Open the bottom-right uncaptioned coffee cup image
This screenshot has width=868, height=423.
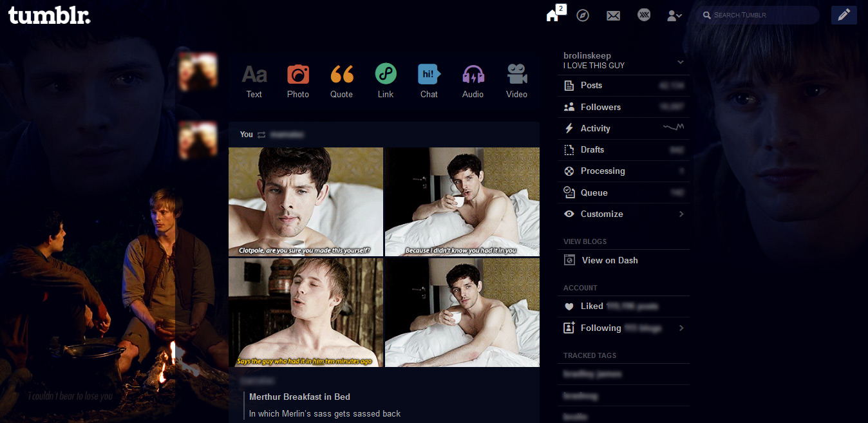pos(462,313)
